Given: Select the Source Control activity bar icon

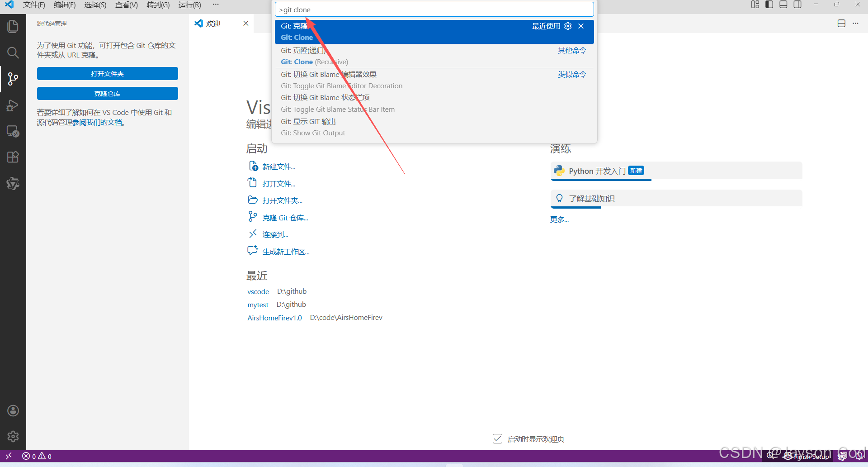Looking at the screenshot, I should (13, 79).
